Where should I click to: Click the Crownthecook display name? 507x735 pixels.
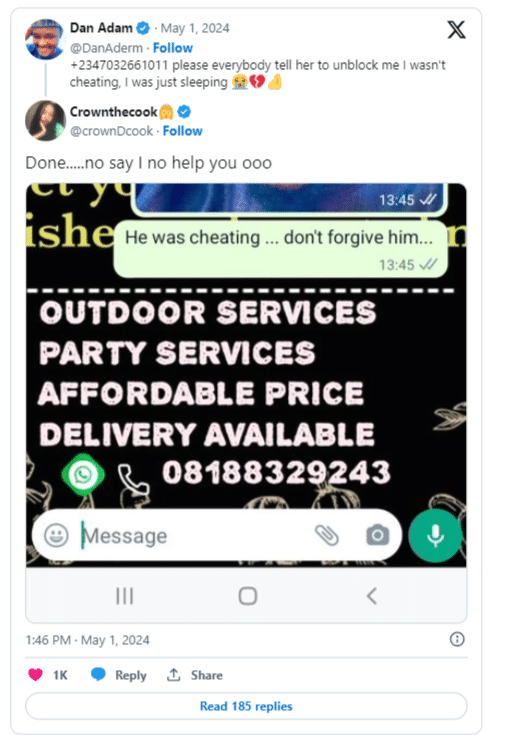pyautogui.click(x=113, y=112)
